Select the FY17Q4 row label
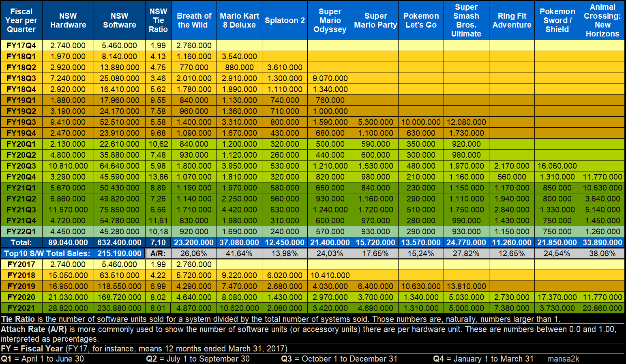Image resolution: width=626 pixels, height=364 pixels. tap(21, 45)
